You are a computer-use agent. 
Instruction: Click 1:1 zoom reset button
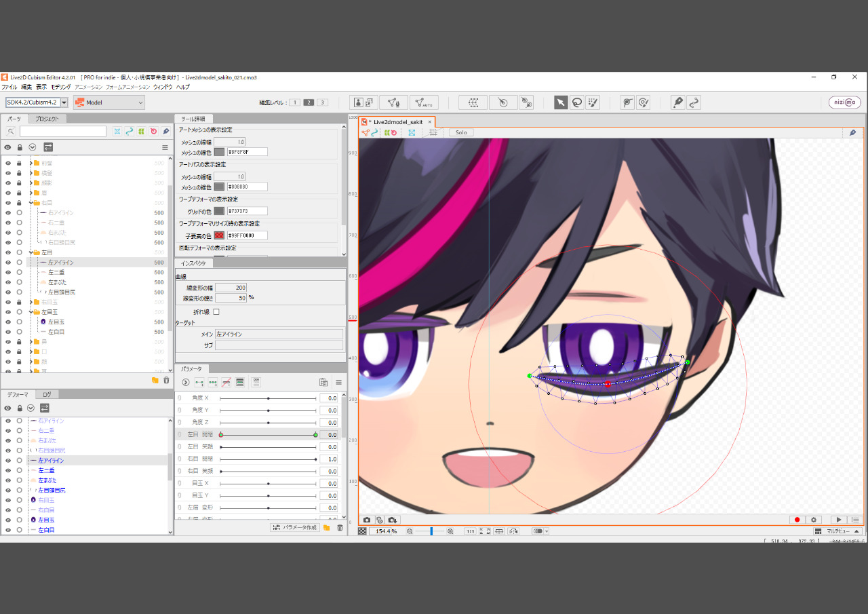469,531
